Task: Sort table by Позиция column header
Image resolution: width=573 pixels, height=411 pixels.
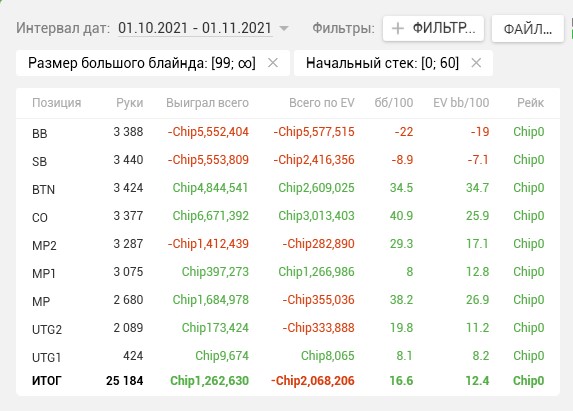Action: pos(57,103)
